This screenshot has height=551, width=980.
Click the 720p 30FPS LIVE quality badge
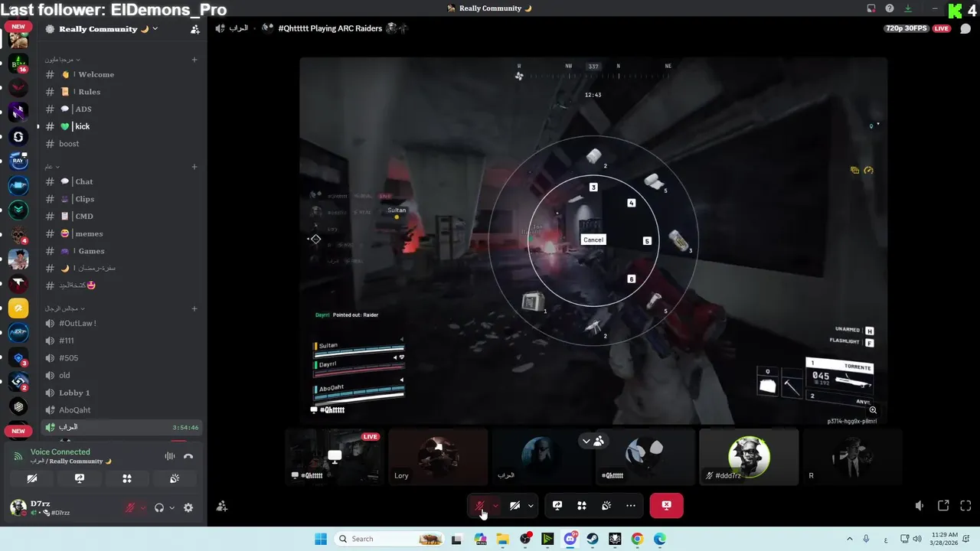(917, 28)
